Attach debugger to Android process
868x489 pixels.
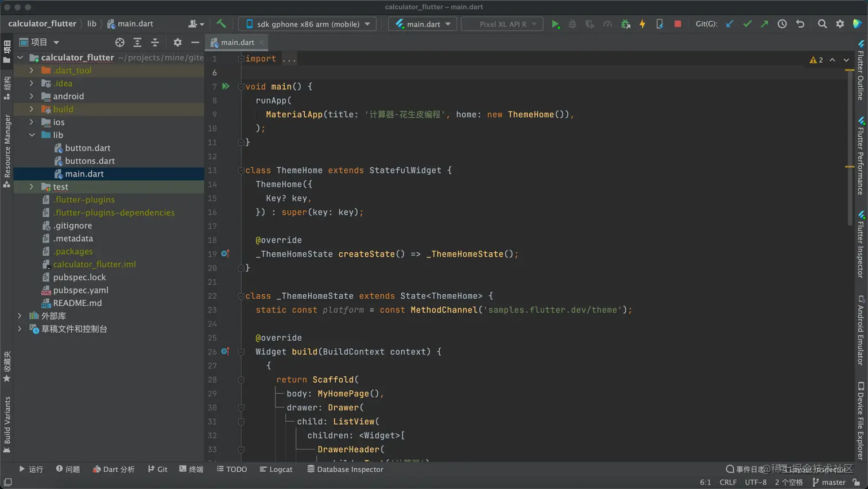pyautogui.click(x=625, y=24)
